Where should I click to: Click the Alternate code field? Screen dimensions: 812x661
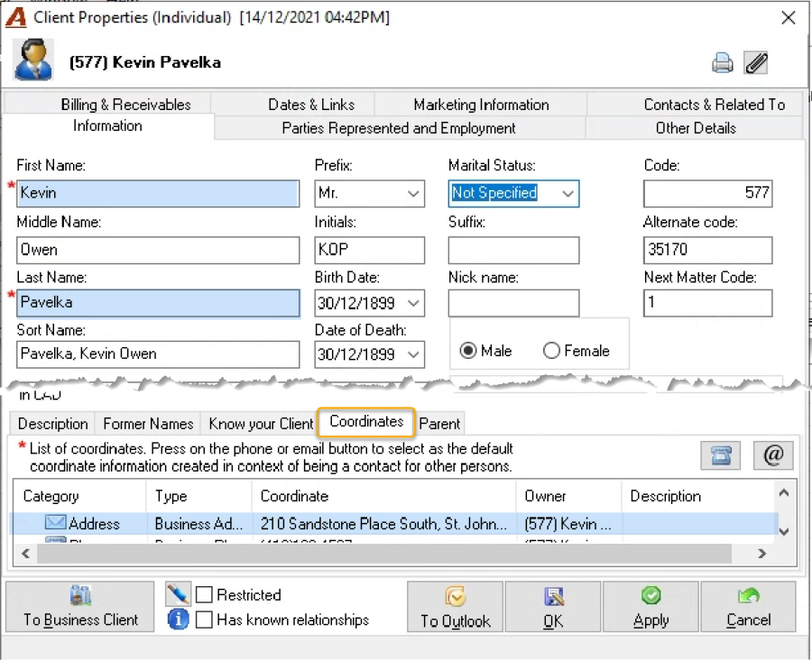coord(707,251)
